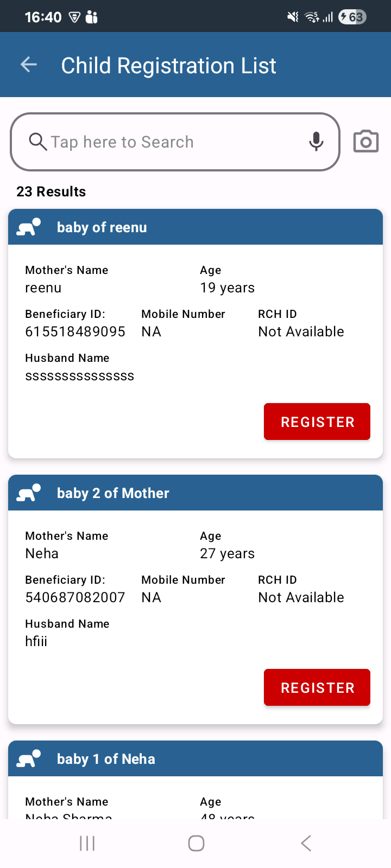Select Beneficiary ID 540687082007
This screenshot has height=868, width=391.
(x=75, y=597)
